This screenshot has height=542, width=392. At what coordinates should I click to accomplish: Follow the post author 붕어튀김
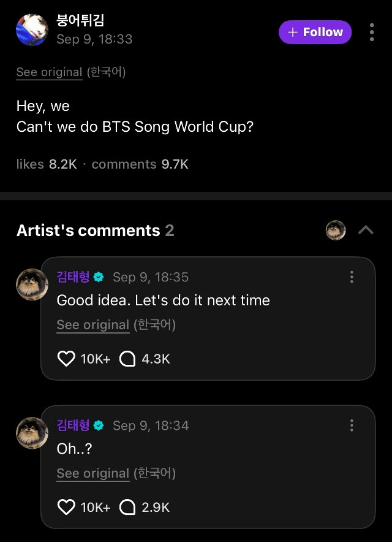[315, 32]
